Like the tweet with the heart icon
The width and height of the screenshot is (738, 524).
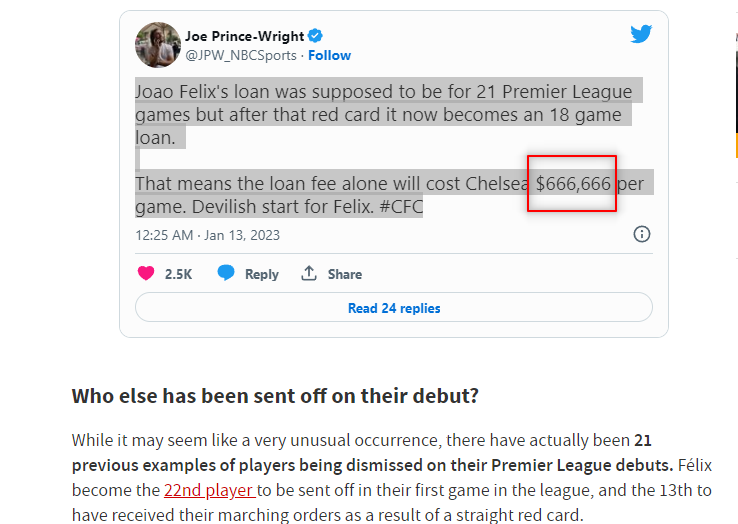146,273
